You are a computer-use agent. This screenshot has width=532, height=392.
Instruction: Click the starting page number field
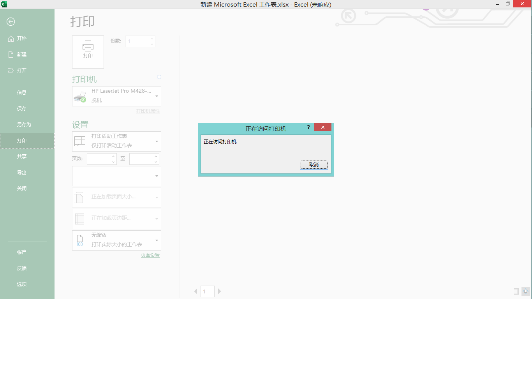click(x=99, y=159)
